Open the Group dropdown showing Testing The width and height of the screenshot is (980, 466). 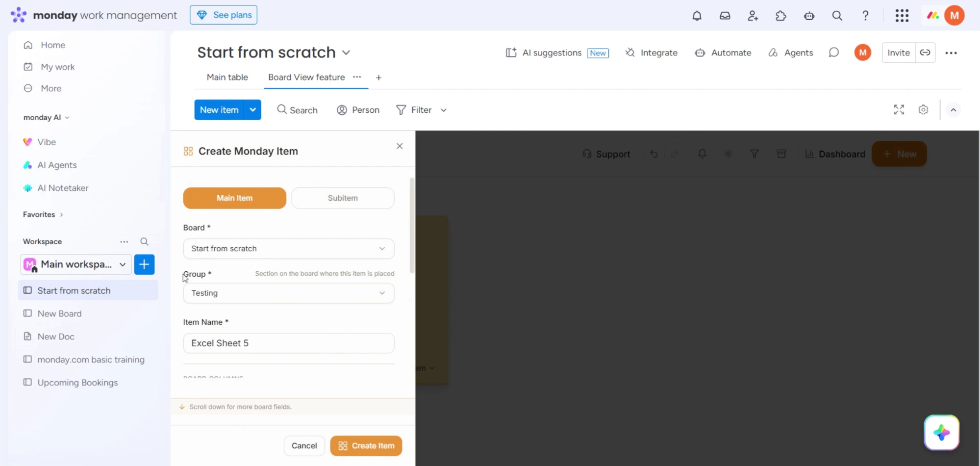pyautogui.click(x=289, y=293)
